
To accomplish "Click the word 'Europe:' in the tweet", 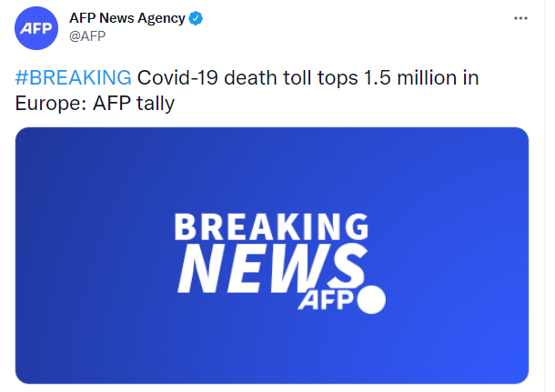I will click(51, 103).
